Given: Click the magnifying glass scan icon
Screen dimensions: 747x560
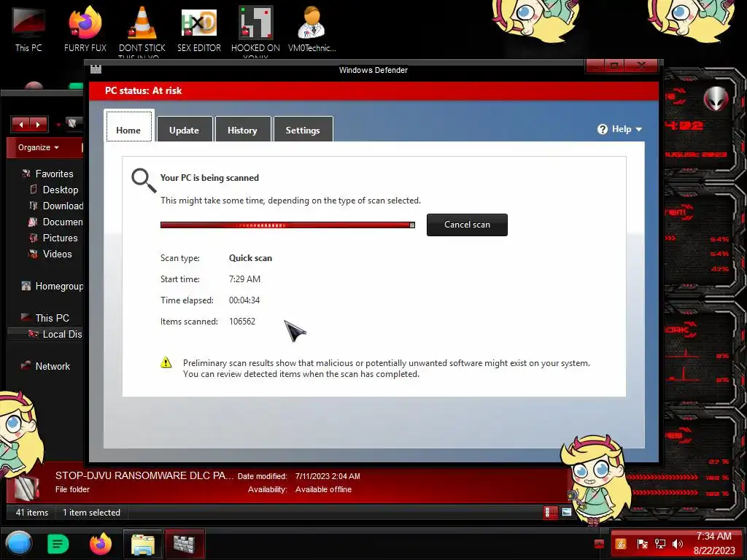Looking at the screenshot, I should (x=144, y=181).
